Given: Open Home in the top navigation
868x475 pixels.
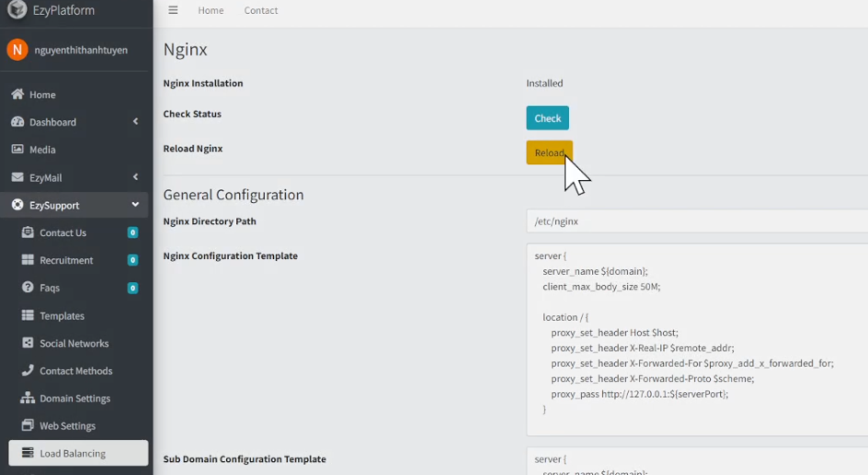Looking at the screenshot, I should (211, 11).
